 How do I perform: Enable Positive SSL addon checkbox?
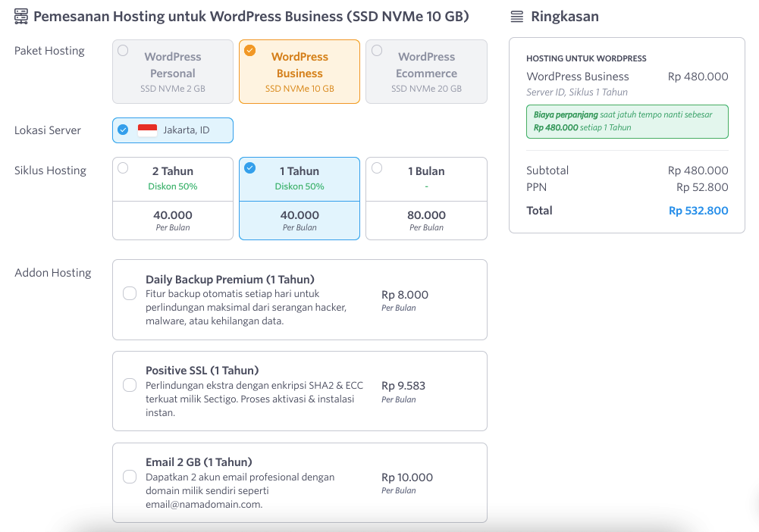click(x=130, y=385)
